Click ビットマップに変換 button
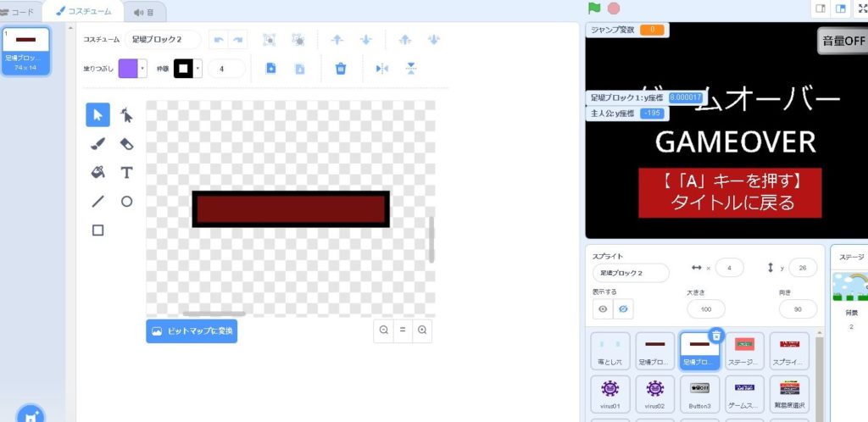 (x=192, y=331)
